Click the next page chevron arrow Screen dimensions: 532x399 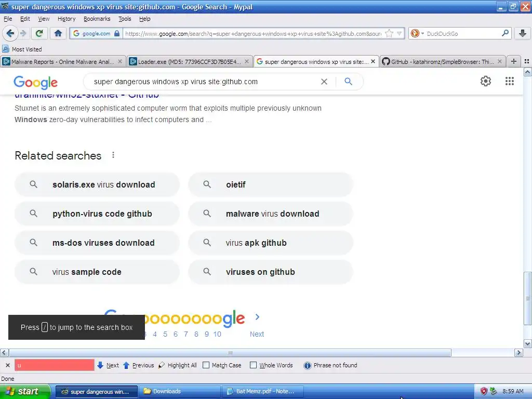[257, 317]
